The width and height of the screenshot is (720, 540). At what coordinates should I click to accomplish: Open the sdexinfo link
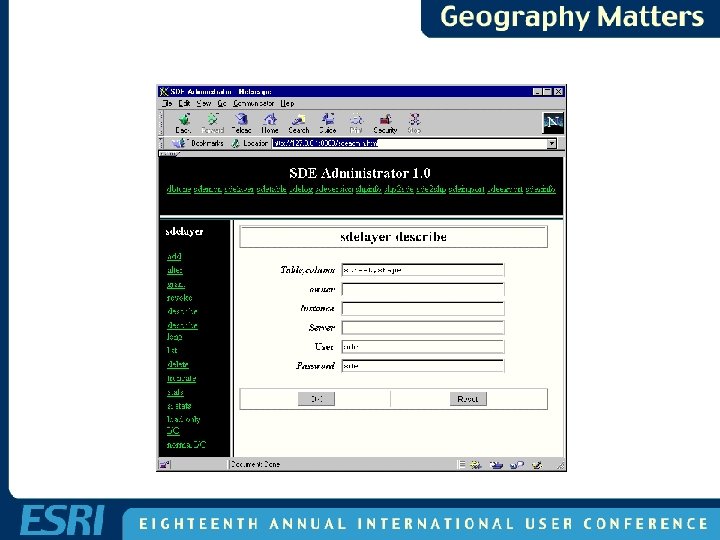click(x=540, y=189)
